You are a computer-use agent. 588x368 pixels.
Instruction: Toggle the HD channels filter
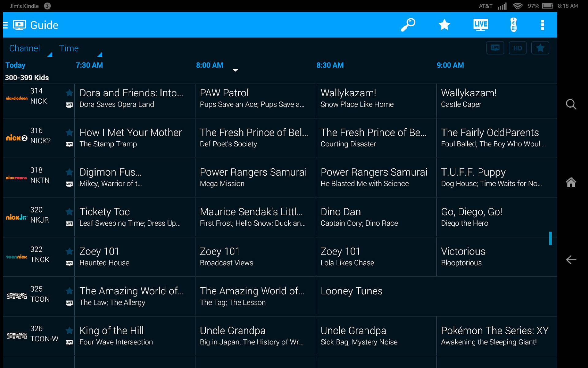tap(518, 48)
